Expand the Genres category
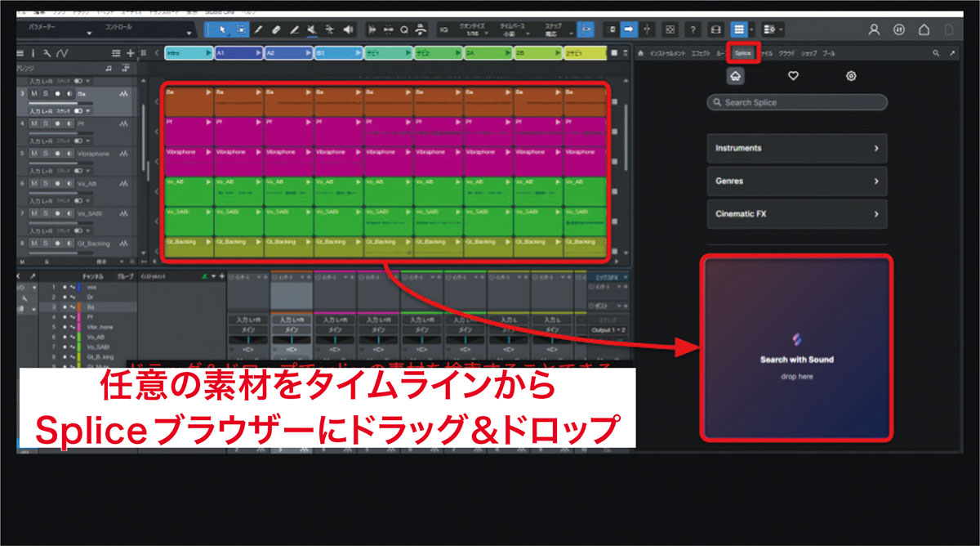This screenshot has width=980, height=546. coord(797,181)
